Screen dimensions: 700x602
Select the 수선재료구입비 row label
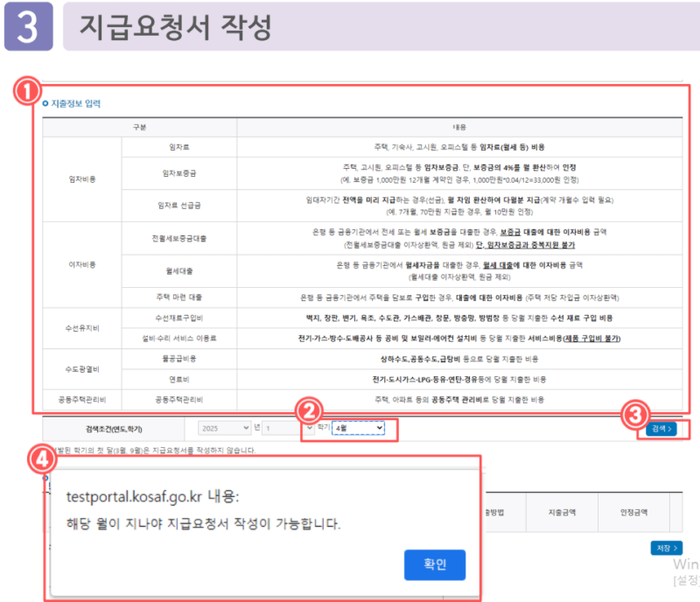tap(179, 318)
